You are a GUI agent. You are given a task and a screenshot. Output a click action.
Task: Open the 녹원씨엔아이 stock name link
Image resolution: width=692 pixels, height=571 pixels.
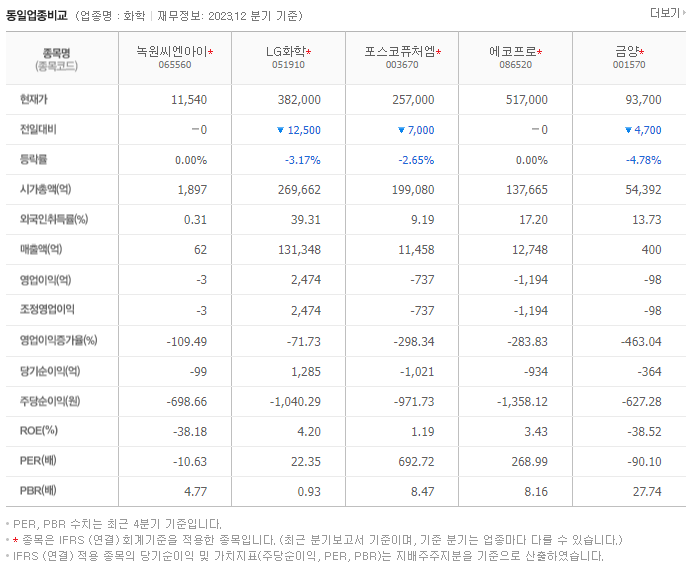[172, 52]
